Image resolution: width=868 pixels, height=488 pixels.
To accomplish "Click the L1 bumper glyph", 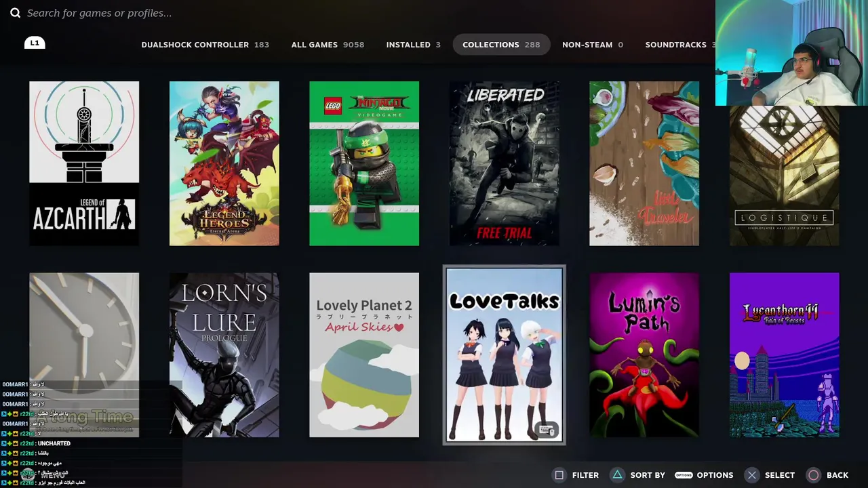I will 35,43.
